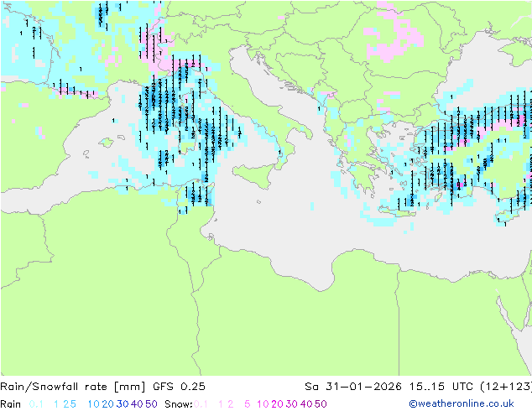Click the 'Rain' legend label
This screenshot has height=411, width=532.
pos(11,404)
